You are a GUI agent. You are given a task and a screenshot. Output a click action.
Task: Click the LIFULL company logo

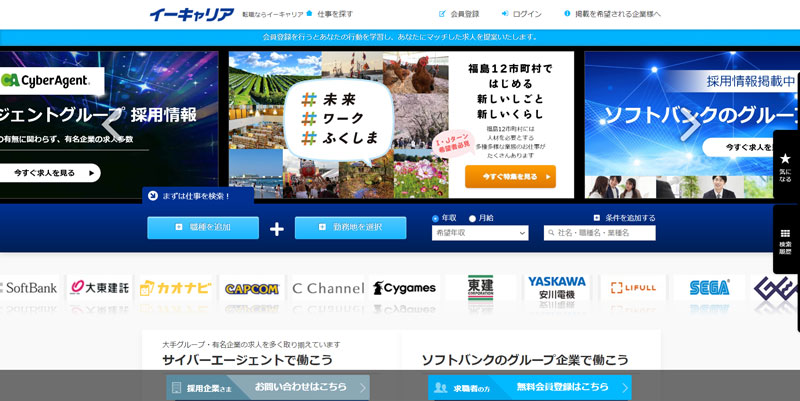pyautogui.click(x=633, y=288)
